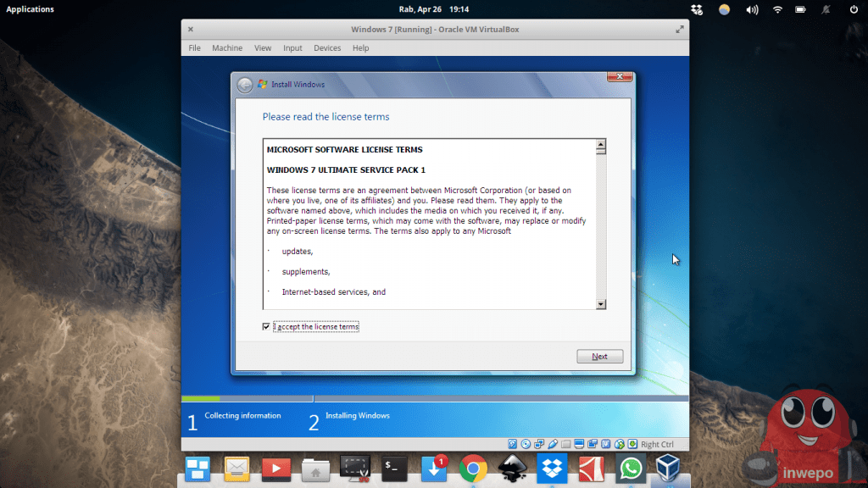Click the display settings status icon
Image resolution: width=868 pixels, height=488 pixels.
tap(579, 444)
